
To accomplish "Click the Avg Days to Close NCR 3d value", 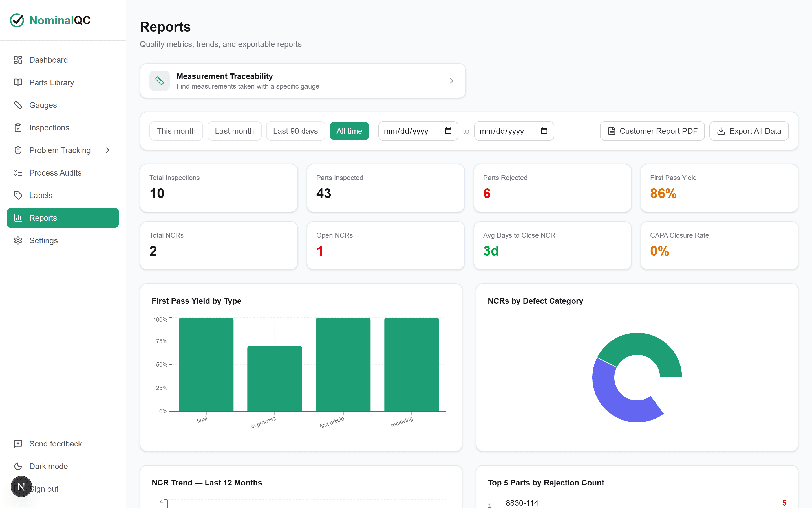I will [x=491, y=251].
